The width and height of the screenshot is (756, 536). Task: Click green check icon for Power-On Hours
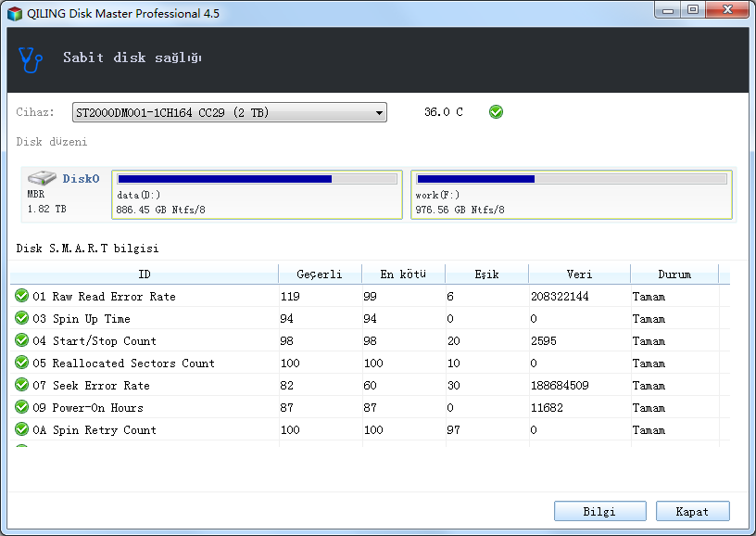(x=21, y=406)
